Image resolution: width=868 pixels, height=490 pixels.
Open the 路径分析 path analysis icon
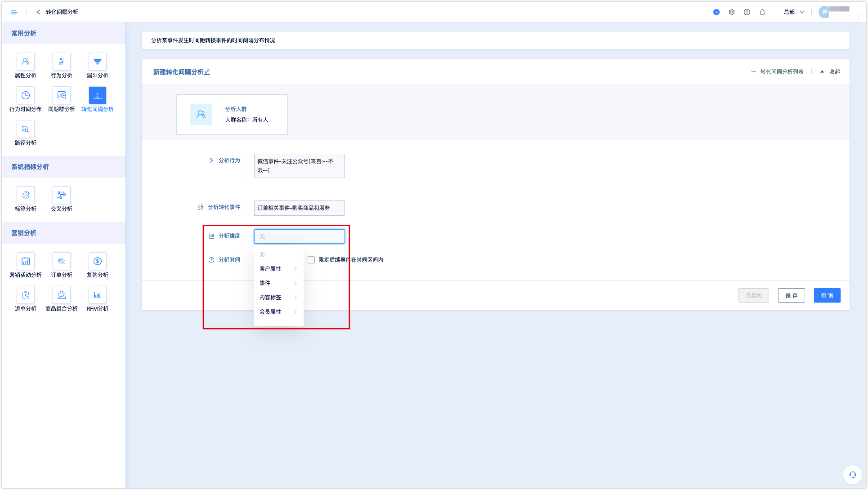tap(26, 129)
